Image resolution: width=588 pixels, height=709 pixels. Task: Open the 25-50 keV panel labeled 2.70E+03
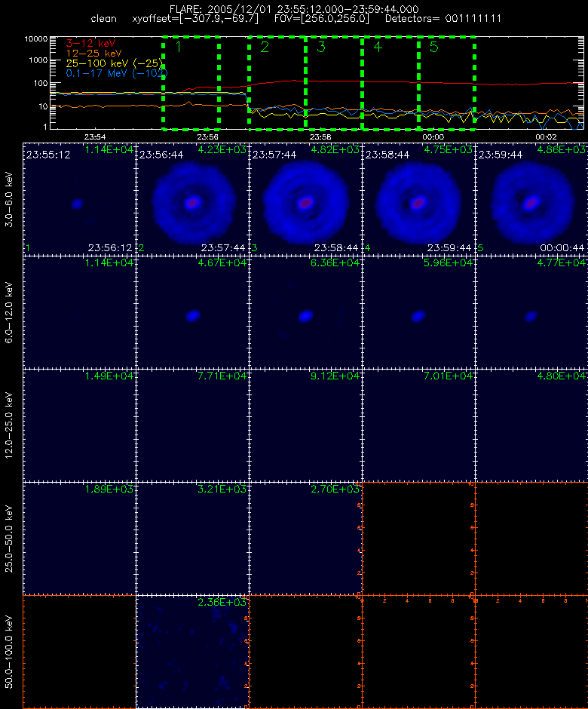[305, 539]
